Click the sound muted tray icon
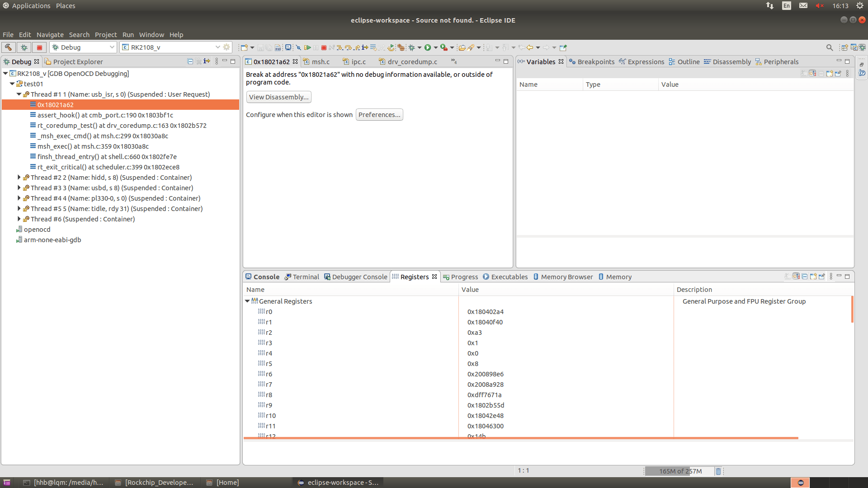Image resolution: width=868 pixels, height=488 pixels. click(x=820, y=6)
